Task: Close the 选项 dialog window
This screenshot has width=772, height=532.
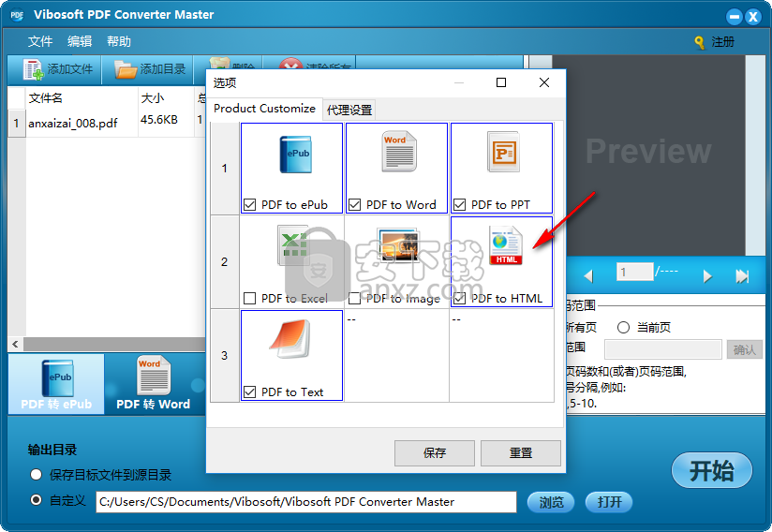Action: (544, 82)
